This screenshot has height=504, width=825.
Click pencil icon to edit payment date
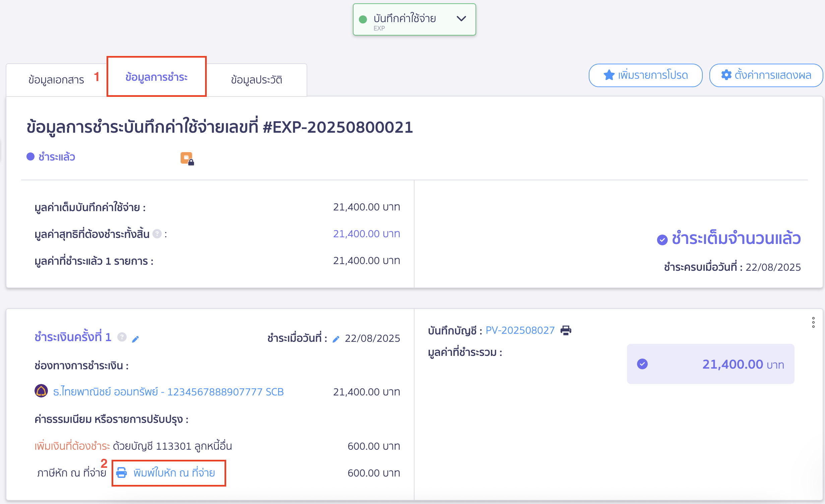(x=336, y=339)
